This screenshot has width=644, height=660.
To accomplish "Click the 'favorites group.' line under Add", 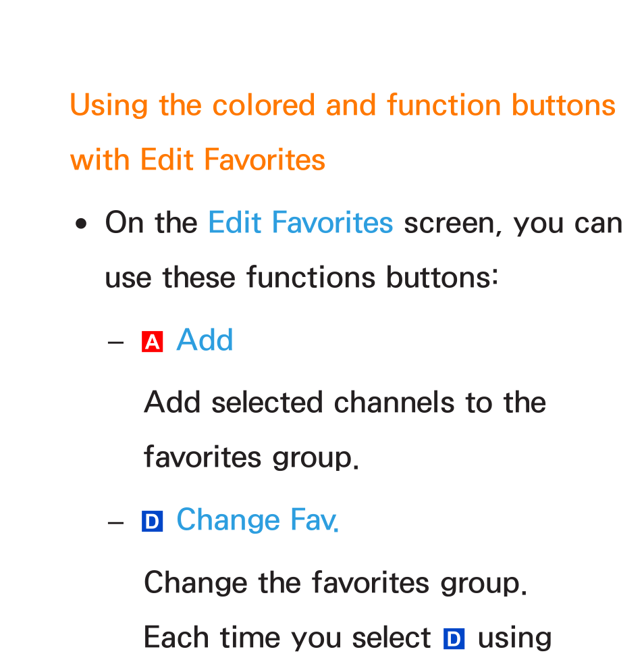I will [252, 457].
